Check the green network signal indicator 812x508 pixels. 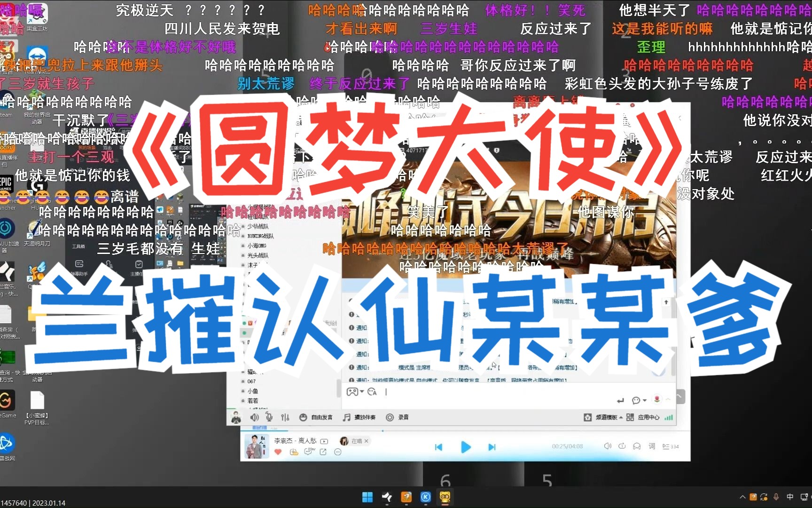(669, 417)
